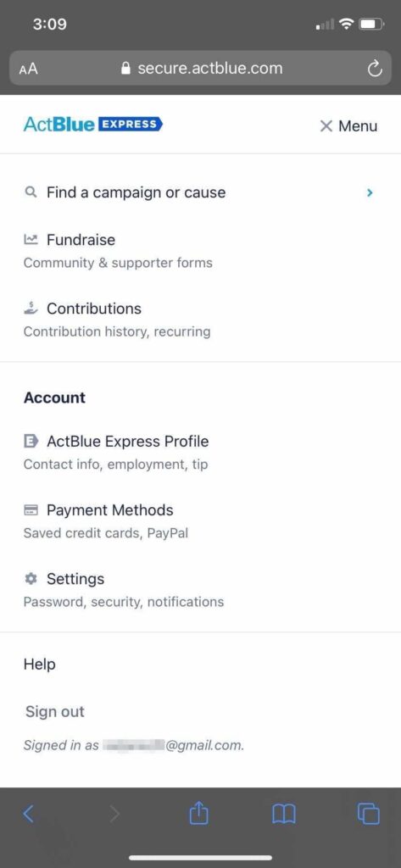Viewport: 401px width, 868px height.
Task: Reload the page with the refresh icon
Action: (x=375, y=69)
